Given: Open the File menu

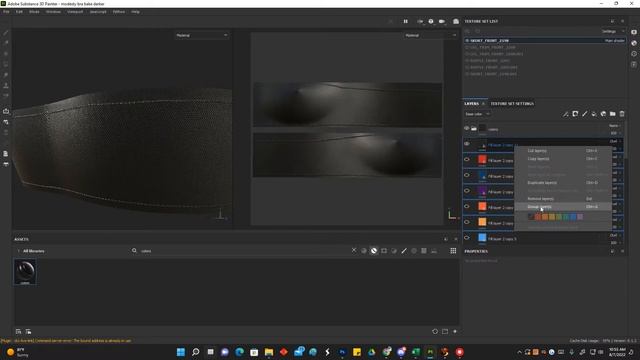Looking at the screenshot, I should tap(6, 12).
